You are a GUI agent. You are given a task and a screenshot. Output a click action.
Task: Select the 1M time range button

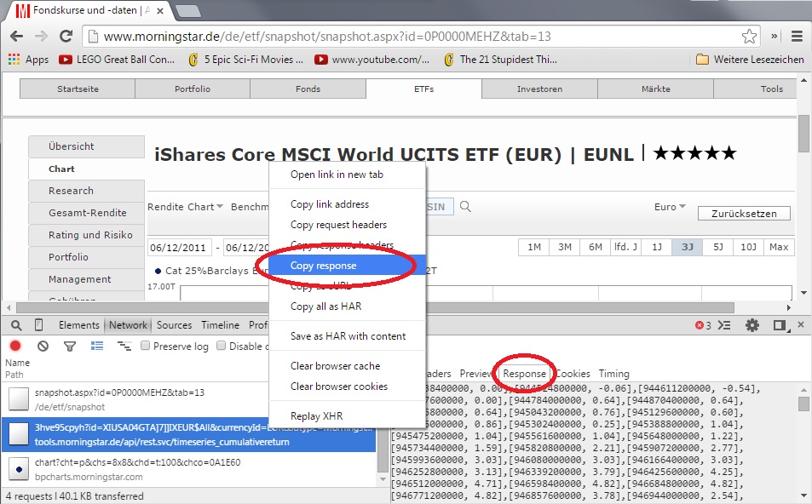534,247
